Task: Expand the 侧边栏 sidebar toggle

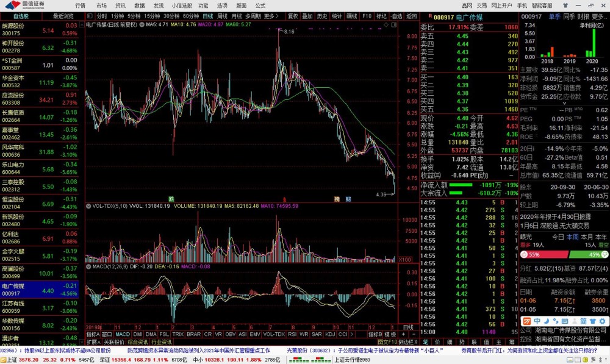Action: [x=408, y=342]
